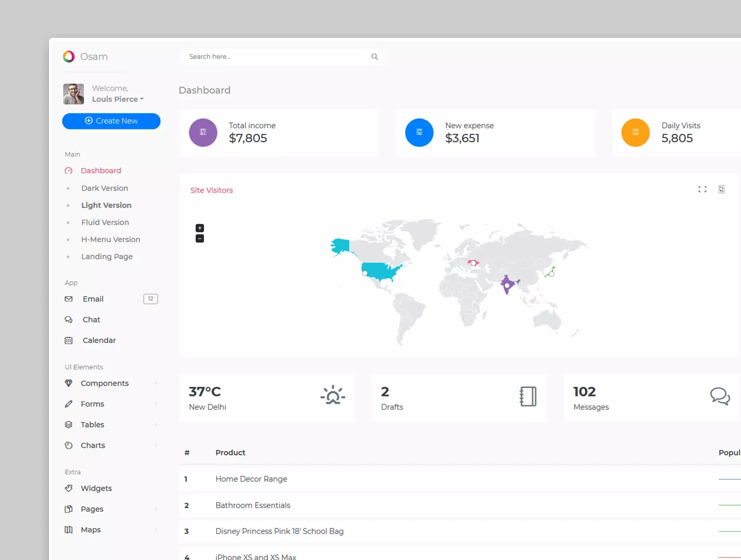Click the United States map marker
Image resolution: width=741 pixels, height=560 pixels.
tap(365, 273)
